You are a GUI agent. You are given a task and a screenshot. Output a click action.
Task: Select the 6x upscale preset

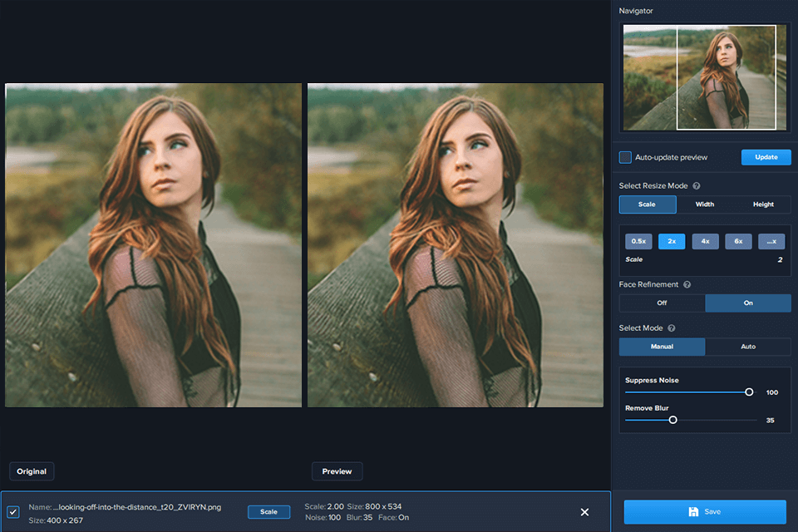(738, 241)
